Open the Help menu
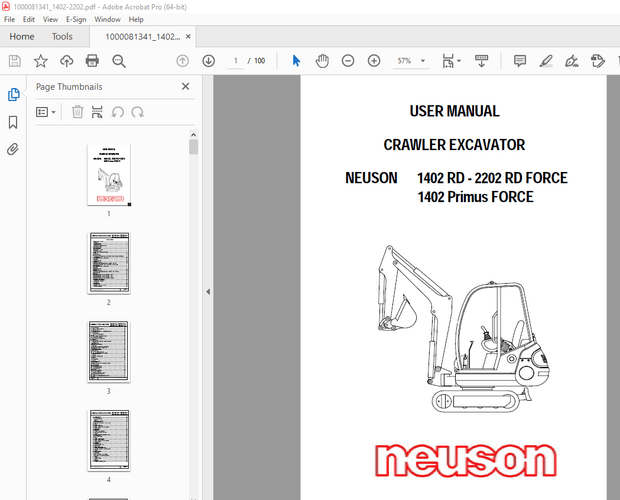 [136, 19]
